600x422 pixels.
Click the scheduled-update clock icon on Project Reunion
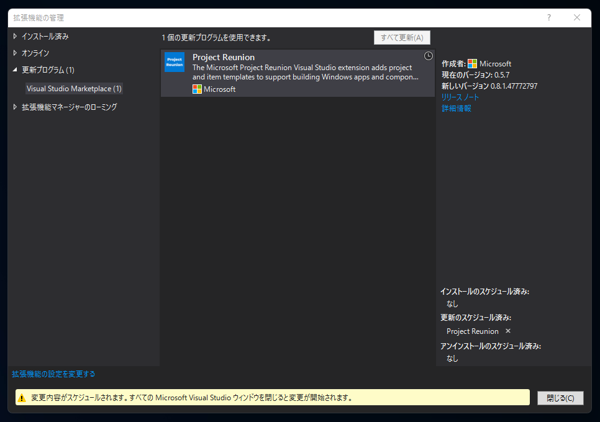[x=428, y=56]
